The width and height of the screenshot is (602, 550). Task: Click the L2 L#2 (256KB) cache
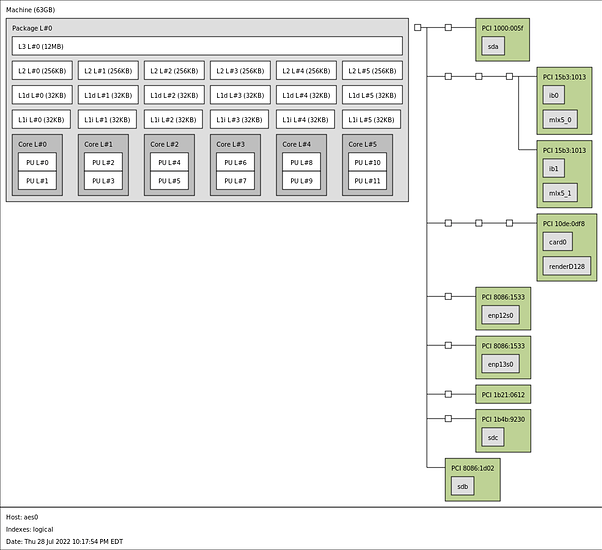click(x=174, y=71)
